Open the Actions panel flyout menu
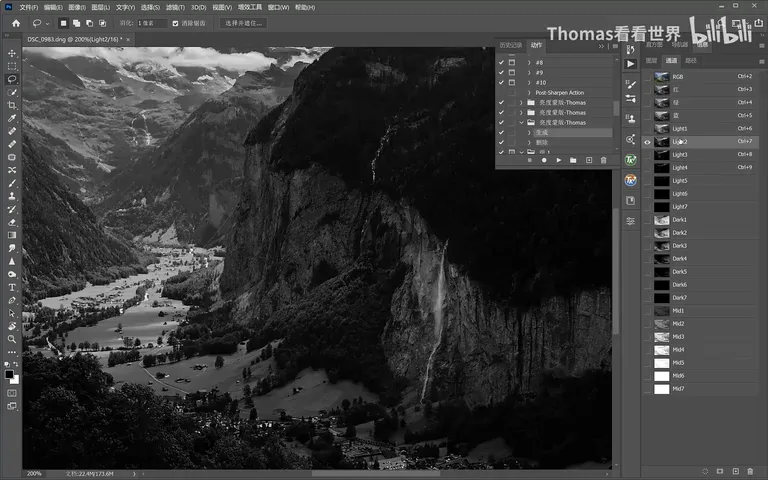This screenshot has height=480, width=768. click(x=615, y=46)
